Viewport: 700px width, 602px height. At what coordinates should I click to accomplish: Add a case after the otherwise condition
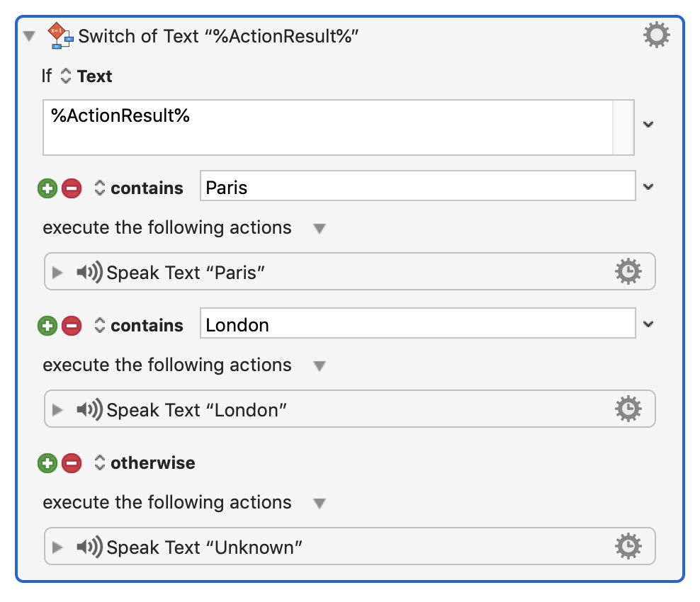click(x=47, y=463)
